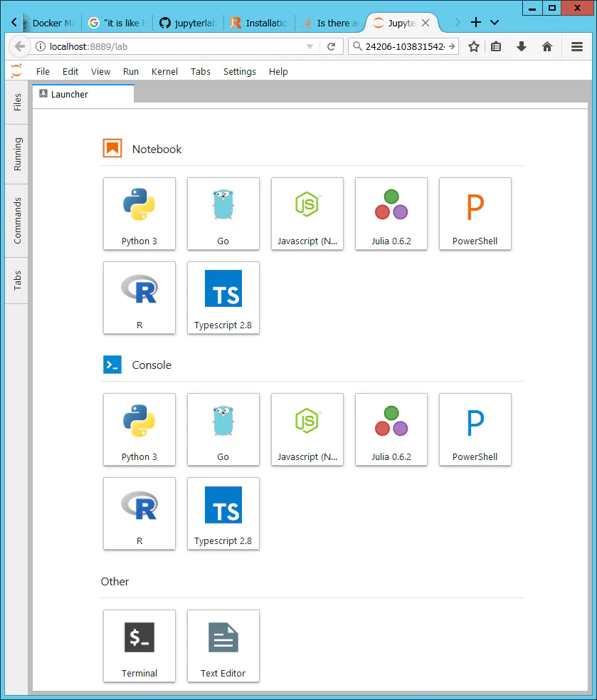The image size is (597, 700).
Task: Show the Running sidebar panel
Action: (17, 154)
